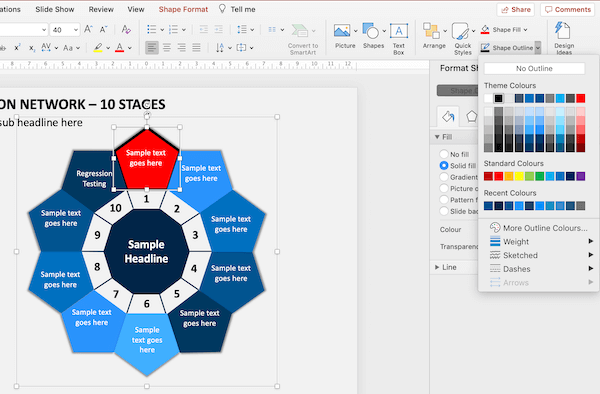Image resolution: width=600 pixels, height=394 pixels.
Task: Select the Regression Testing shape
Action: click(94, 178)
